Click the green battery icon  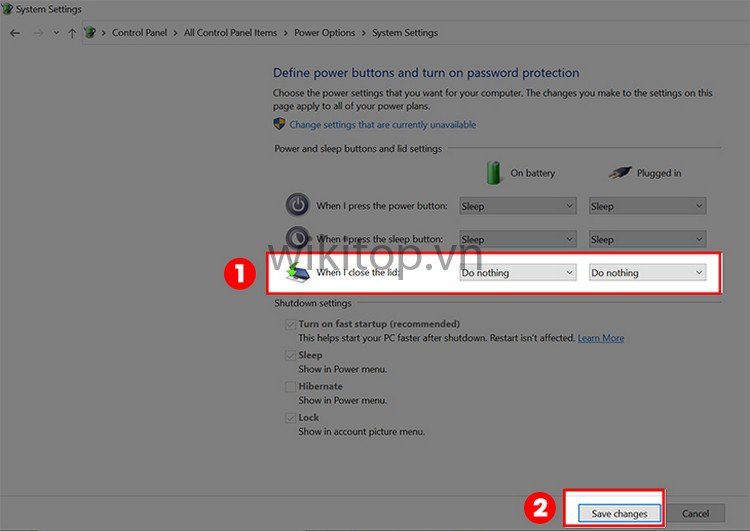[x=493, y=172]
